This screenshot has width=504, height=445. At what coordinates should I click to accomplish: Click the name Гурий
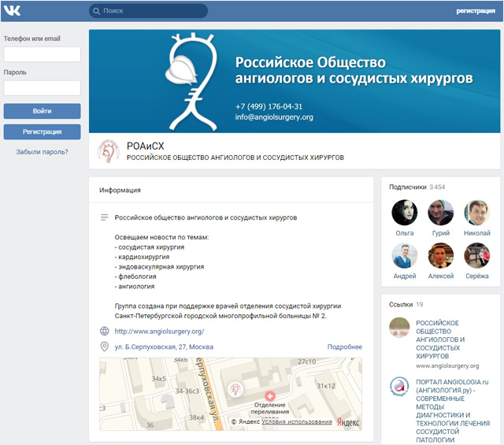(441, 233)
